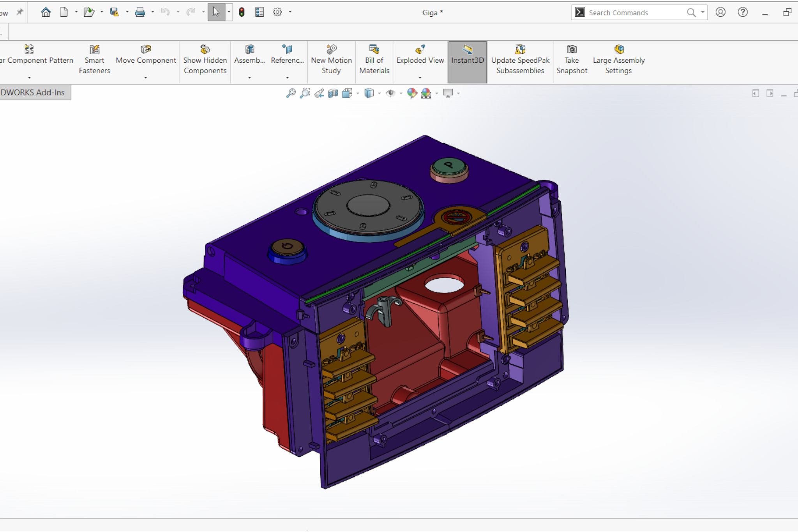This screenshot has height=532, width=798.
Task: Toggle the Section View tool
Action: (x=333, y=93)
